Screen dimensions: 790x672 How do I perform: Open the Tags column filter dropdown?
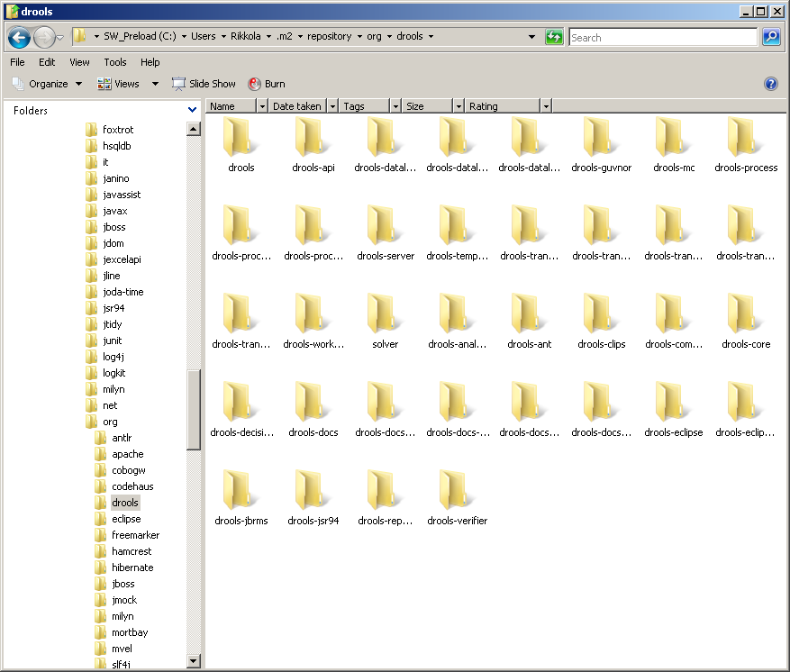[395, 105]
